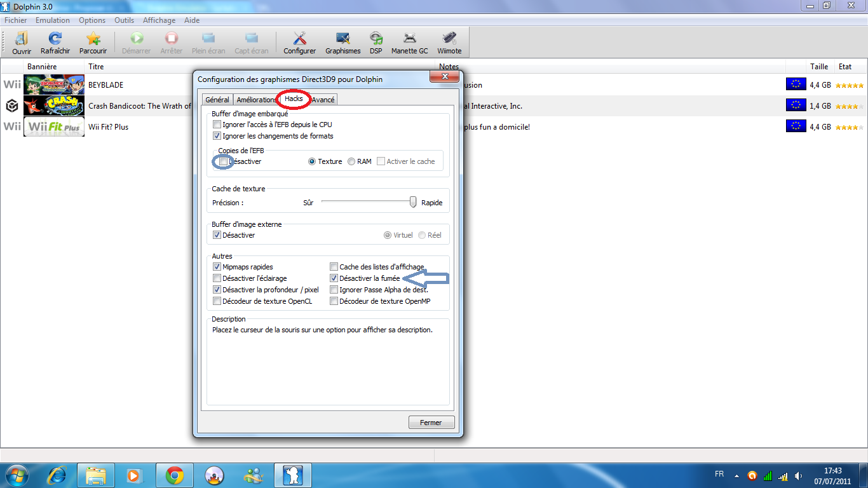
Task: Uncheck Désactiver la fumée
Action: tap(334, 278)
